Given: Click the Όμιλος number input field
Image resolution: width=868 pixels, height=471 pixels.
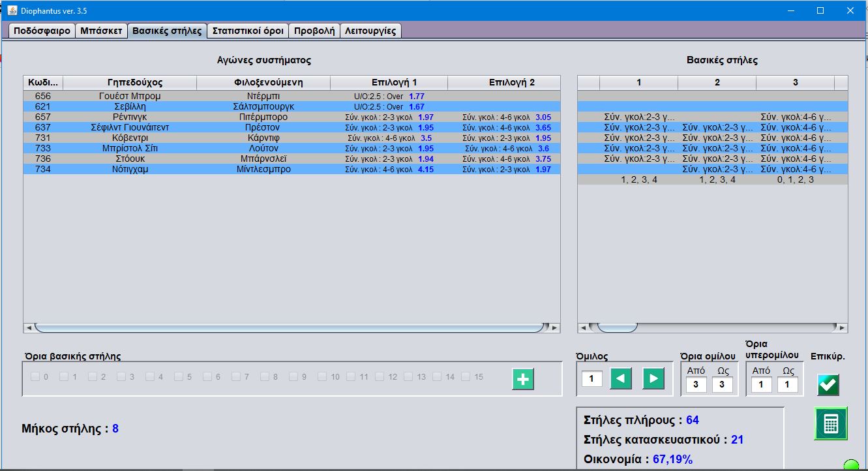Looking at the screenshot, I should 591,379.
